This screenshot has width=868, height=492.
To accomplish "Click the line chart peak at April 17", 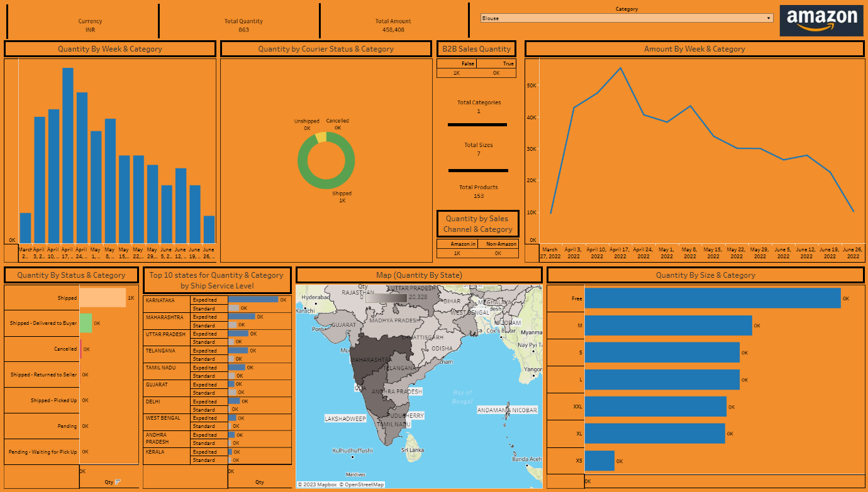I will [620, 68].
